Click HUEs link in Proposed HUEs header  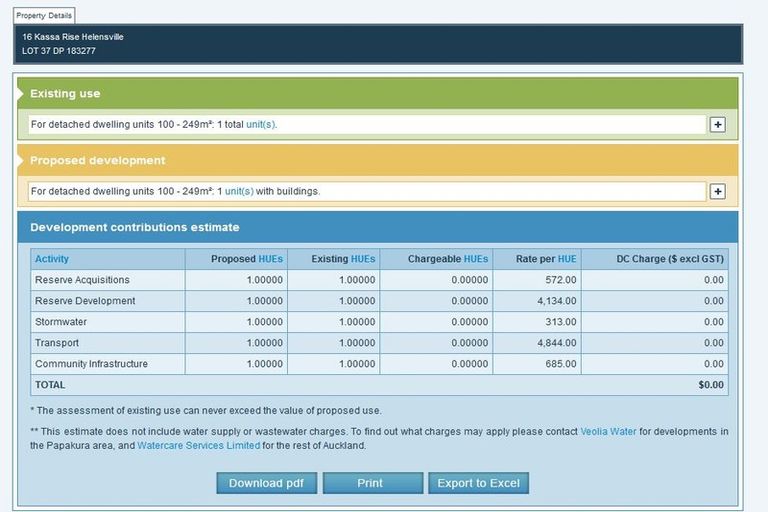point(271,259)
